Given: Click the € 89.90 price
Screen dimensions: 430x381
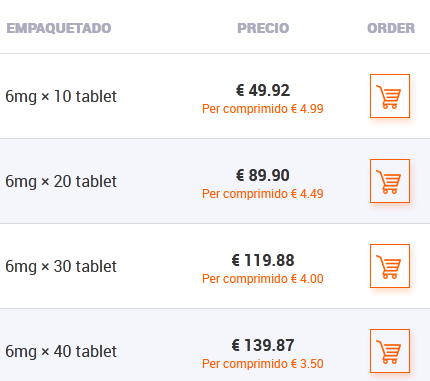Looking at the screenshot, I should click(x=263, y=175).
